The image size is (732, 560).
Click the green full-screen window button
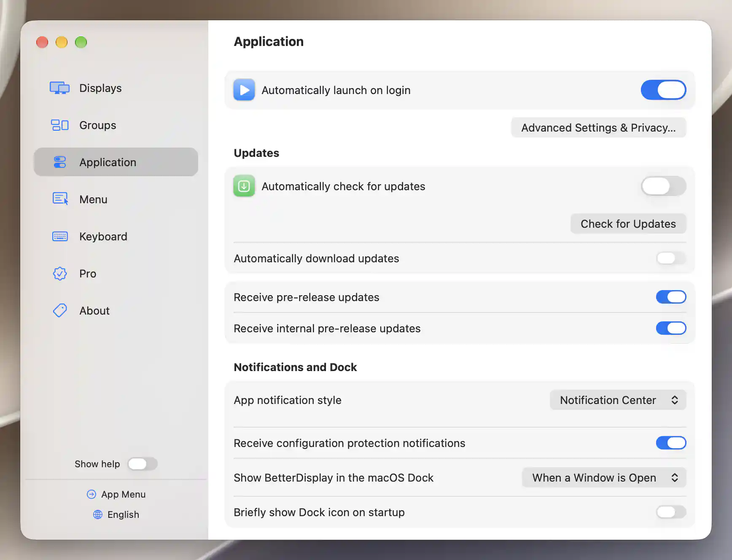coord(81,42)
